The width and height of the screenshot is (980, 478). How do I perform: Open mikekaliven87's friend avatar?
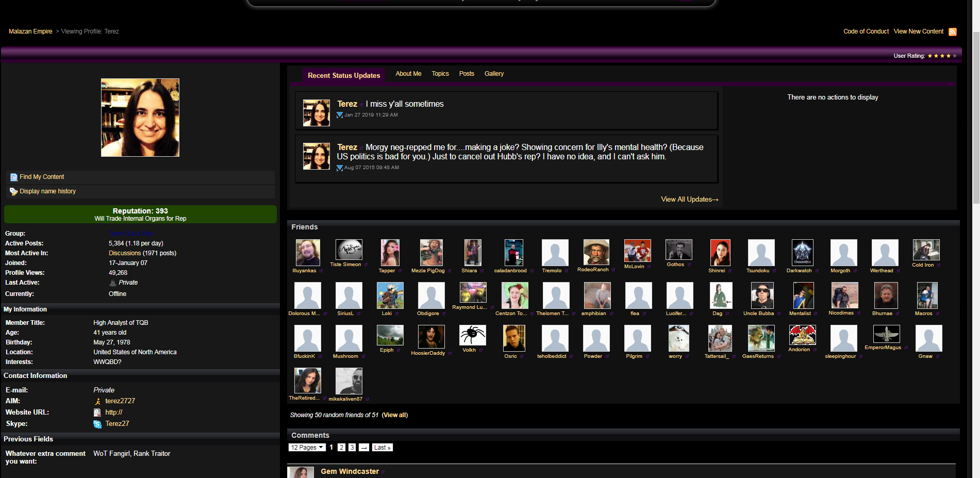(349, 381)
